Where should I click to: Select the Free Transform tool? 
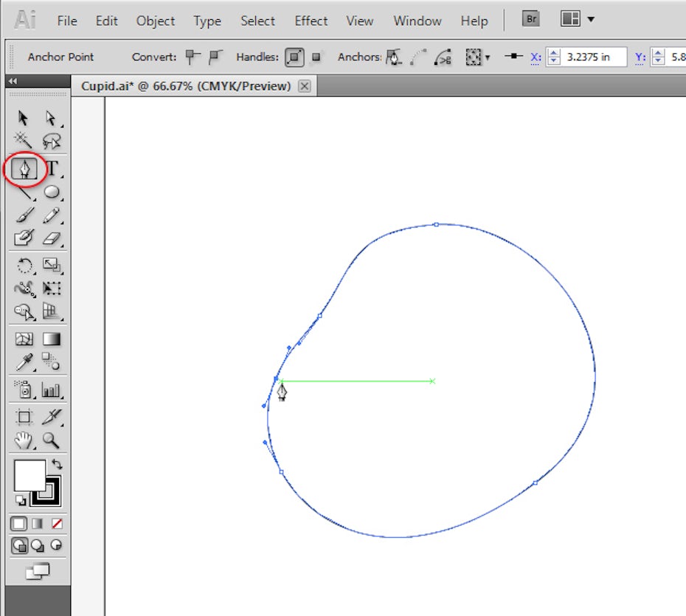click(x=52, y=288)
